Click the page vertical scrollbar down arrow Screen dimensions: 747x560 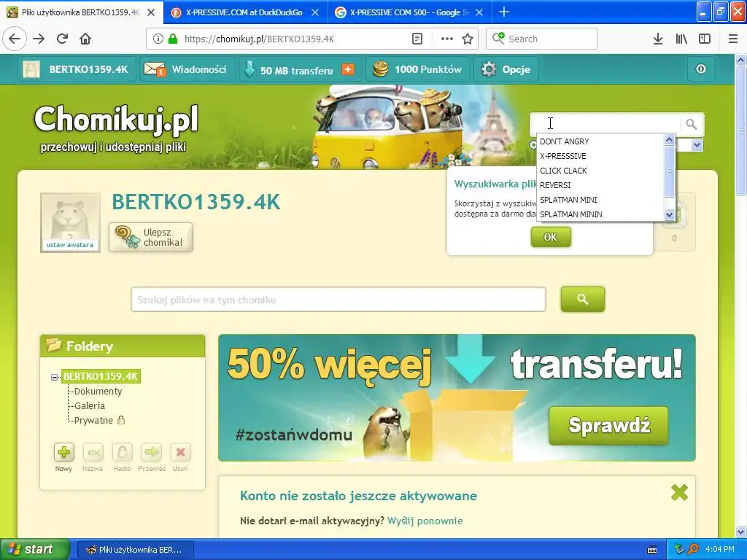coord(741,532)
